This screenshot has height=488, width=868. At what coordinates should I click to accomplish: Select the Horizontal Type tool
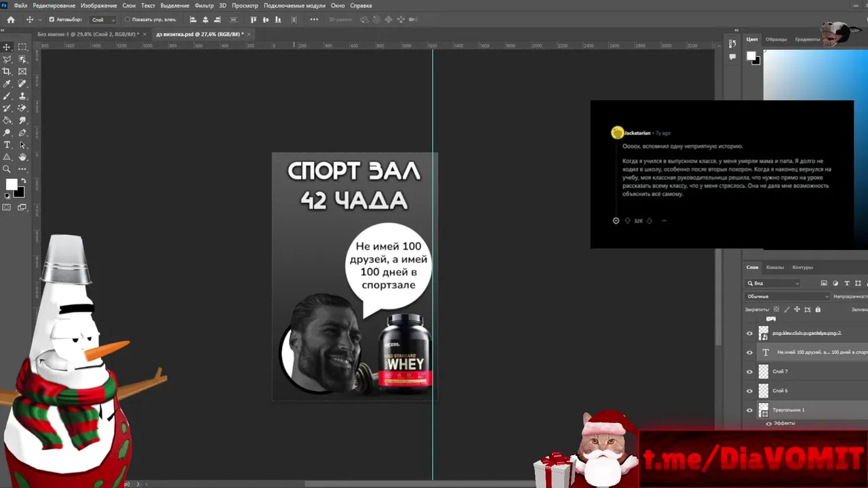pos(7,144)
